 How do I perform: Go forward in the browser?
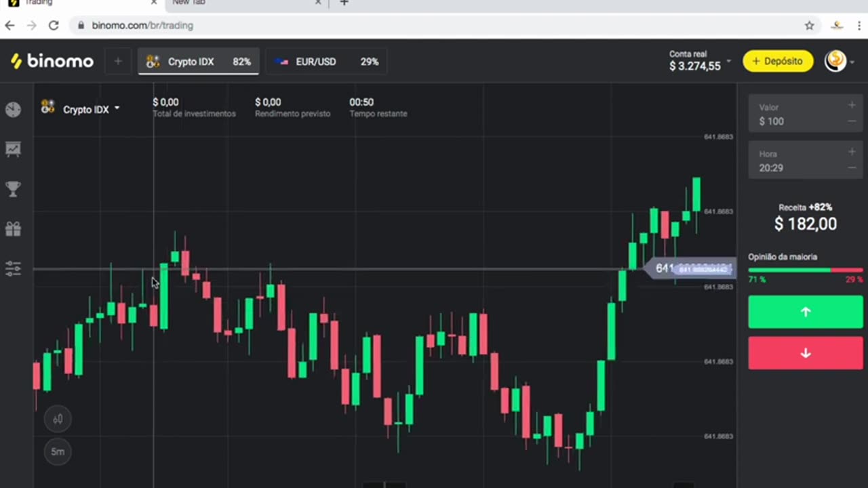click(x=31, y=25)
